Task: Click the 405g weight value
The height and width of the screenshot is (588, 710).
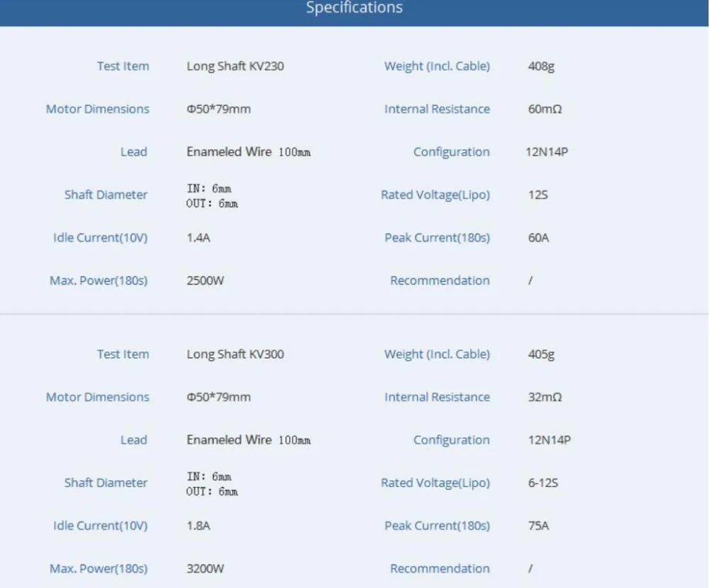Action: pyautogui.click(x=541, y=354)
